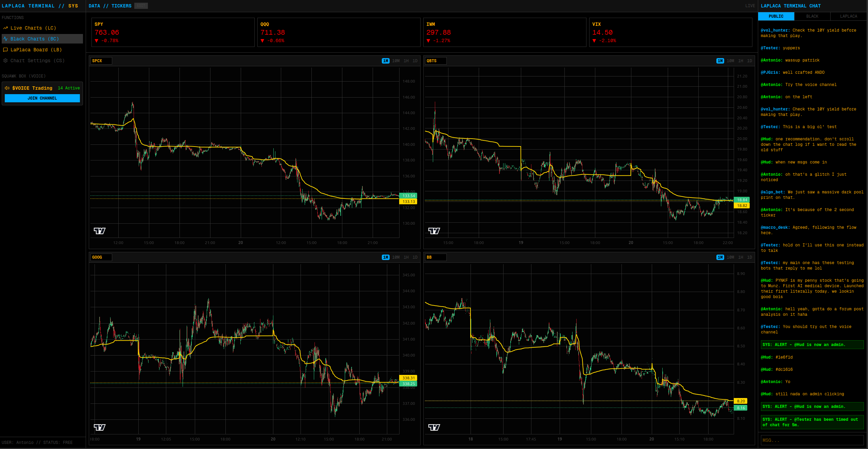This screenshot has height=449, width=868.
Task: Choose 1D timeframe on the QBTS chart
Action: click(749, 61)
